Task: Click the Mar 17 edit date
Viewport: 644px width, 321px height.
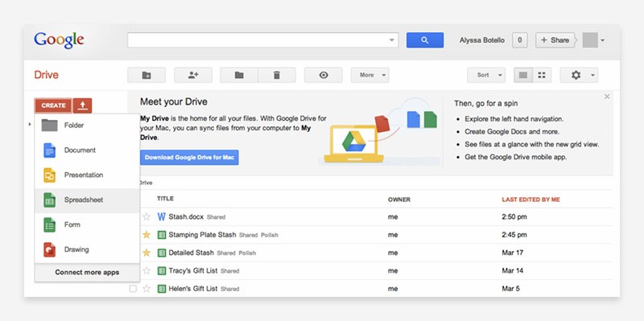Action: point(513,253)
